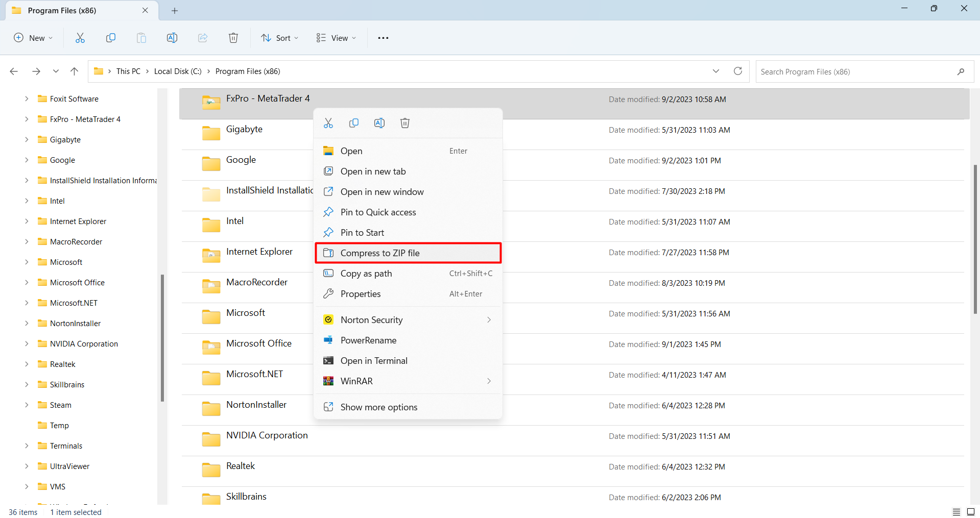Image resolution: width=980 pixels, height=518 pixels.
Task: Switch to large thumbnails view in status bar
Action: coord(971,512)
